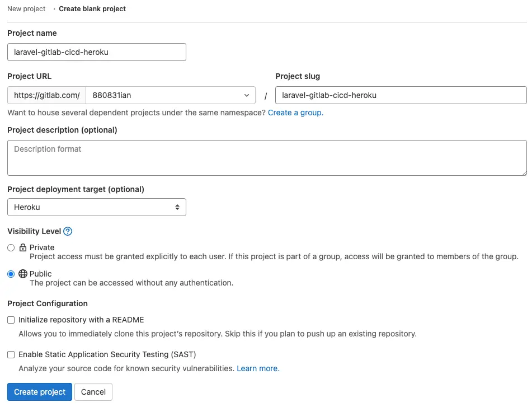This screenshot has height=407, width=532.
Task: Toggle Initialize repository with a README
Action: [x=11, y=320]
